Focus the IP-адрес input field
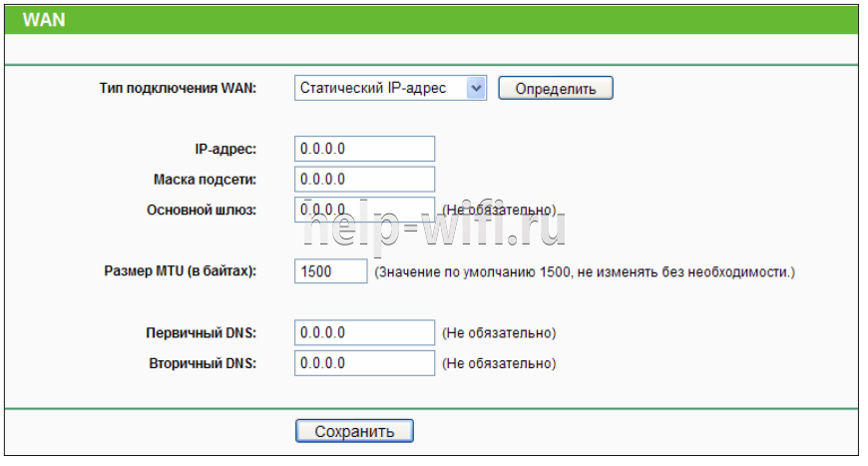Viewport: 868px width, 466px height. 365,149
